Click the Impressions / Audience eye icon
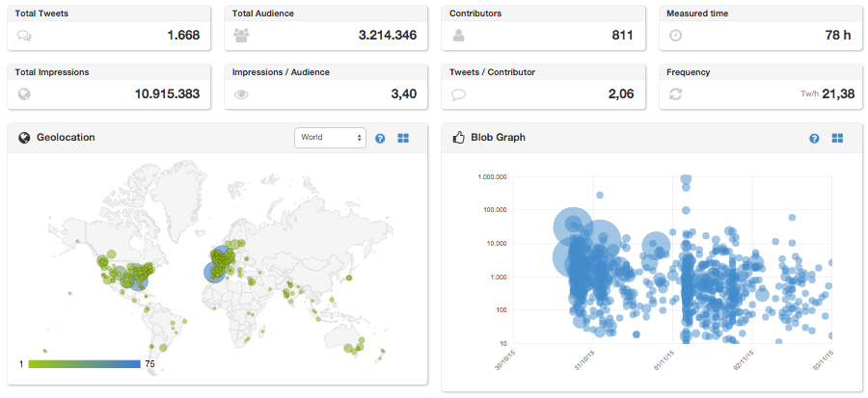Viewport: 868px width, 398px height. pos(241,94)
